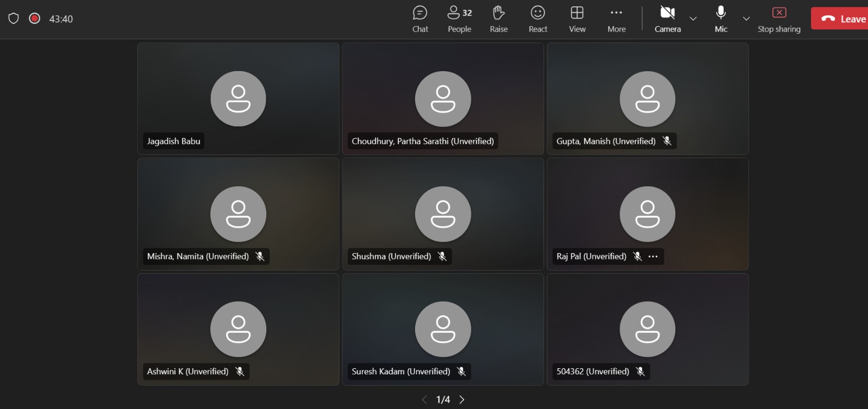Turn on the Camera

tap(667, 19)
